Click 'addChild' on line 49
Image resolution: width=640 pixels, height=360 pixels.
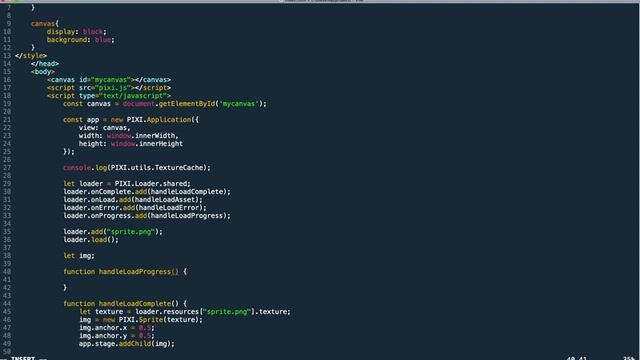click(135, 344)
